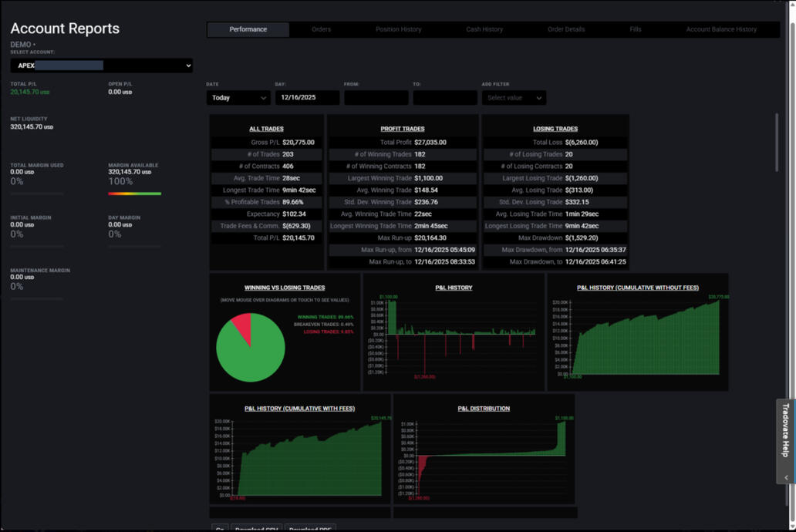Expand the Date range dropdown showing Today

(238, 98)
